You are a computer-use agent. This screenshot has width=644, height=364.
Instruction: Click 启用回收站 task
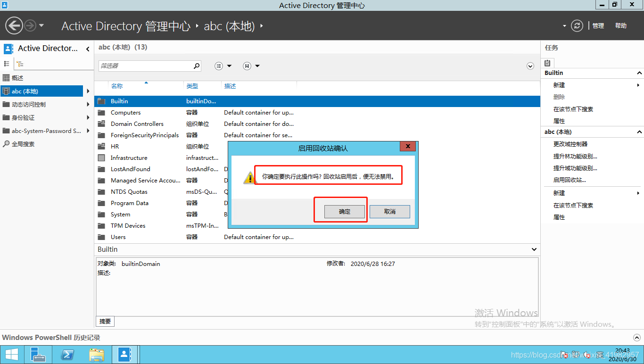click(570, 180)
